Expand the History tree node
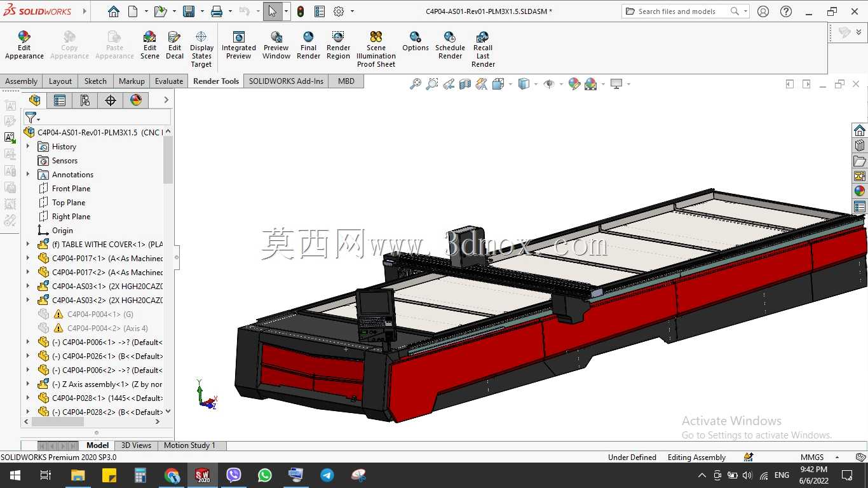 pyautogui.click(x=28, y=147)
